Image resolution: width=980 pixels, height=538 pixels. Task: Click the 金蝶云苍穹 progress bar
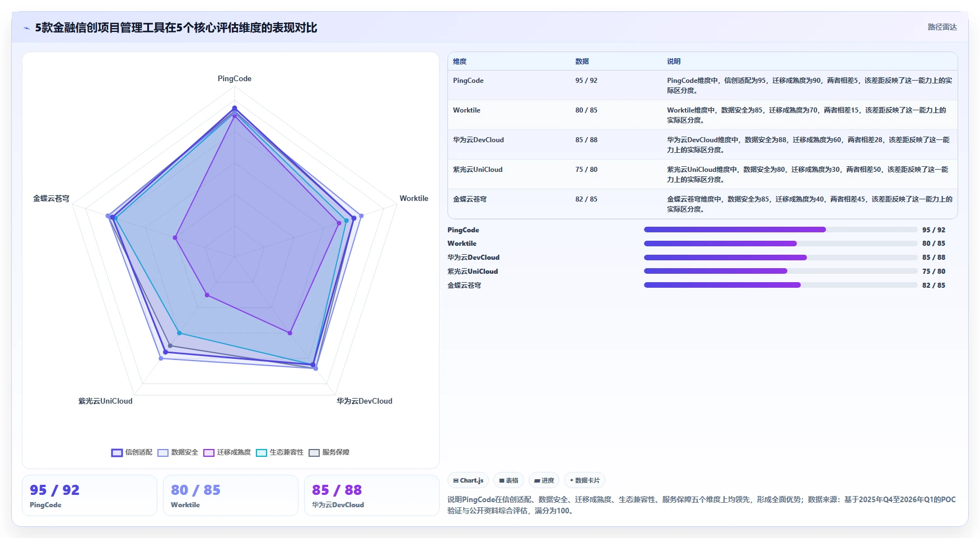tap(781, 285)
